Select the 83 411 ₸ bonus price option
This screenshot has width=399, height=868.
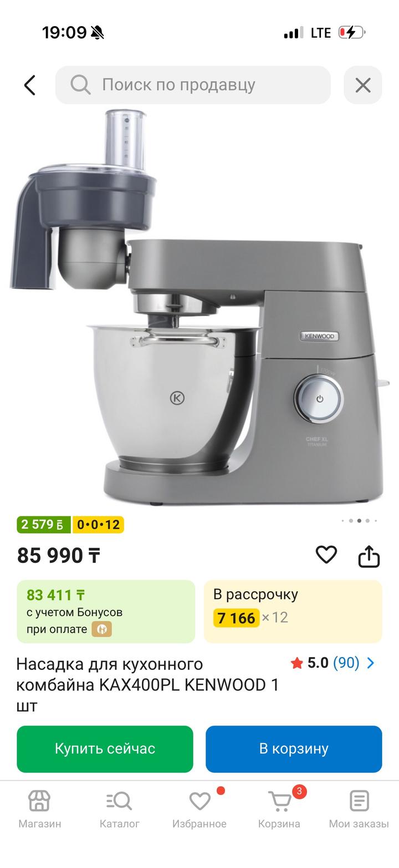pyautogui.click(x=106, y=611)
